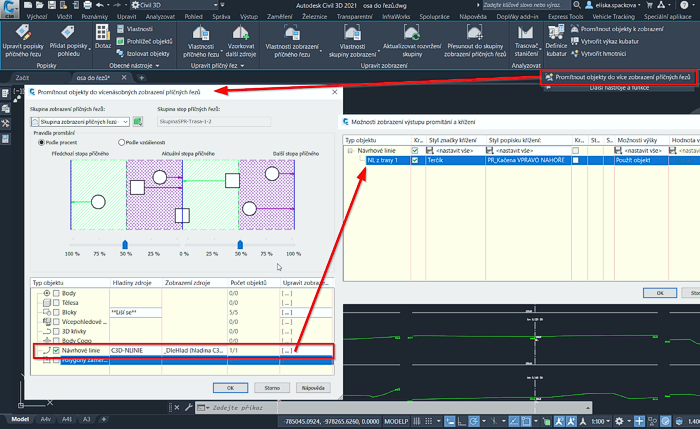Open the Výchozí ribbon tab

pyautogui.click(x=37, y=17)
